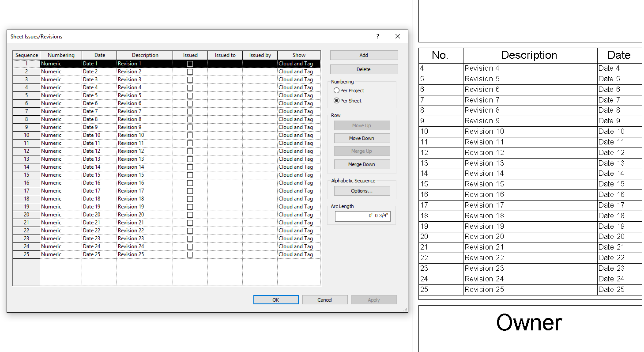The height and width of the screenshot is (352, 644).
Task: Click the Show column header
Action: (299, 55)
